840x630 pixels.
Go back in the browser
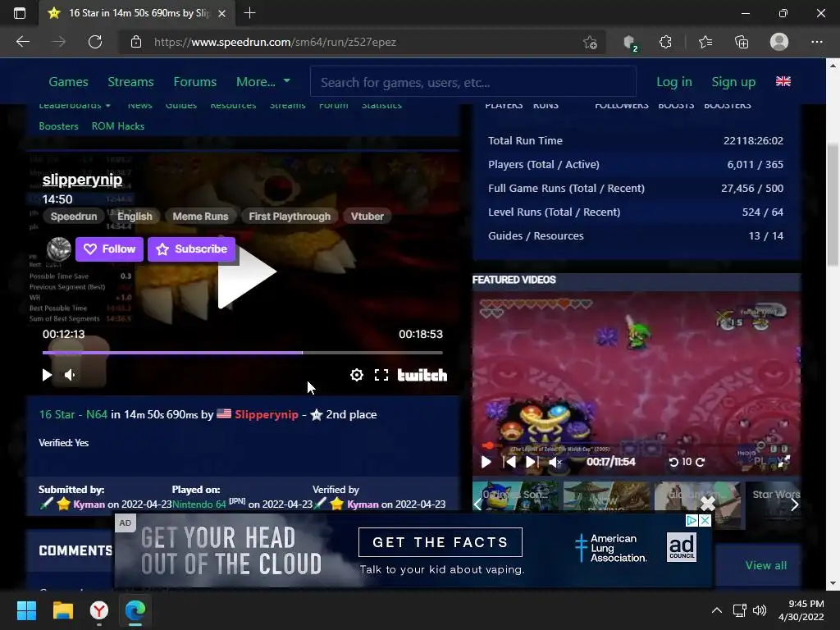pos(23,43)
